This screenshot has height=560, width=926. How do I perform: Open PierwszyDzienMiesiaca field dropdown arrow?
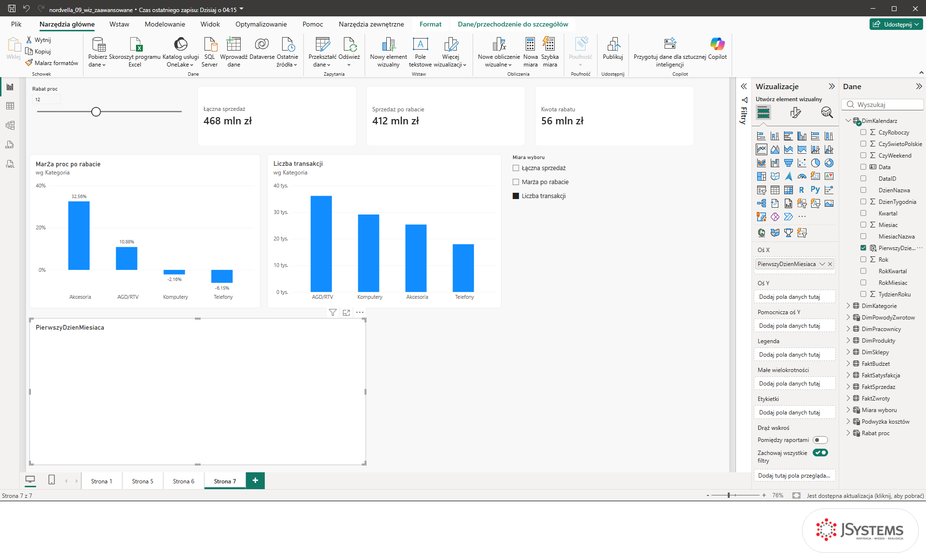(822, 264)
